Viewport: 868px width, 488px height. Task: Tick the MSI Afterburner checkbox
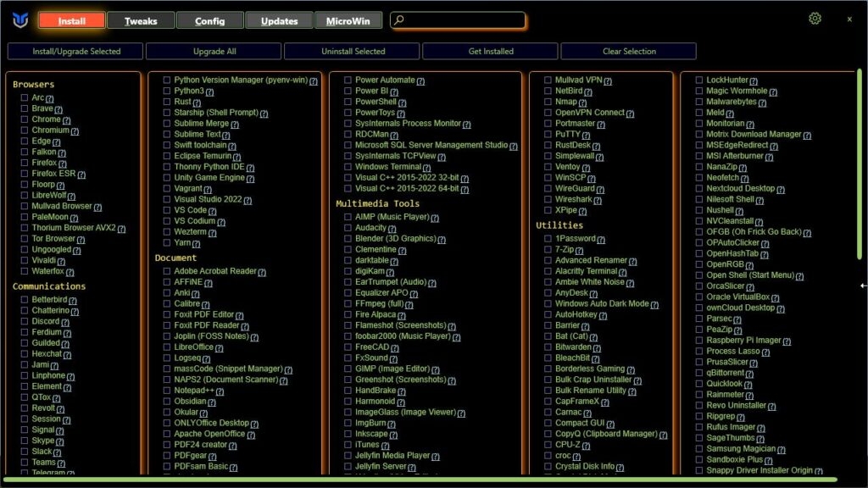[x=699, y=156]
